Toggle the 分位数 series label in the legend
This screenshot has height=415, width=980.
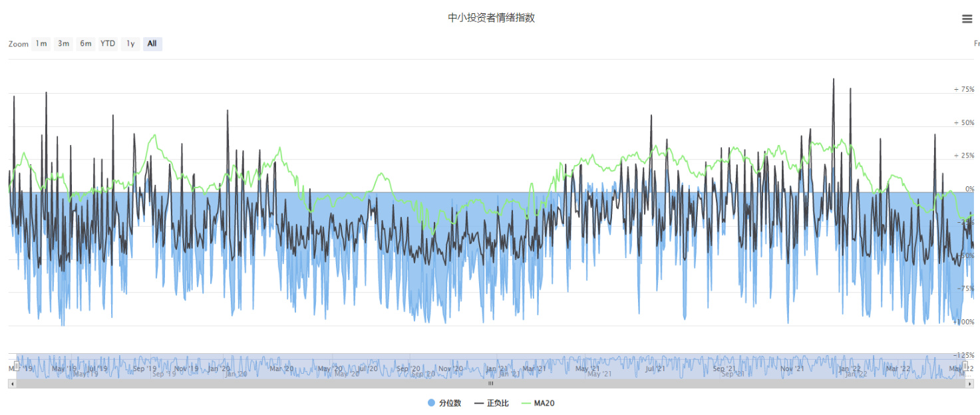450,403
